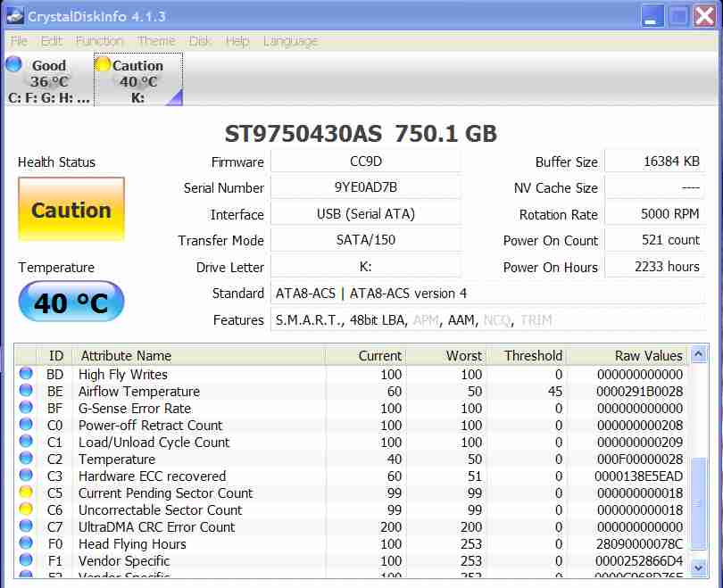Select the Current Pending Sector Count row
Screen dimensions: 723x588
(352, 493)
